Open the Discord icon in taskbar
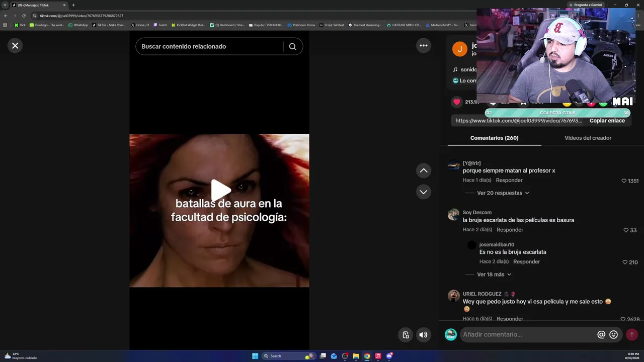Screen dimensions: 644x362 click(389, 356)
